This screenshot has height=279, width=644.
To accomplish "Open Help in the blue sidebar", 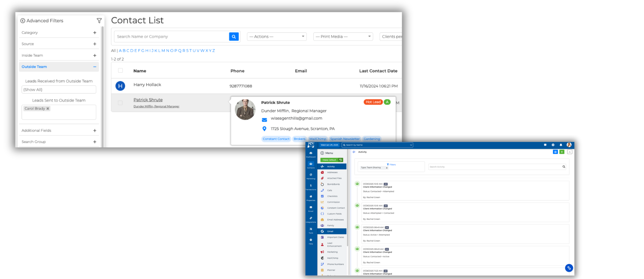I will pyautogui.click(x=311, y=241).
